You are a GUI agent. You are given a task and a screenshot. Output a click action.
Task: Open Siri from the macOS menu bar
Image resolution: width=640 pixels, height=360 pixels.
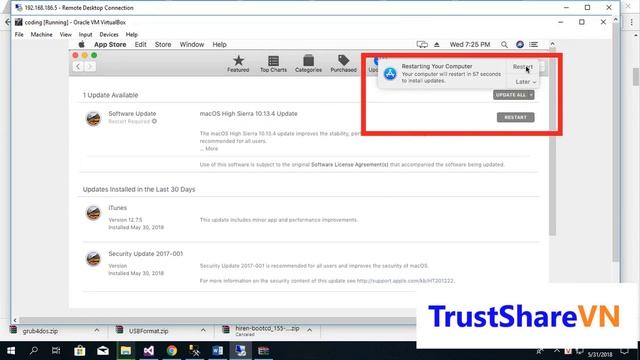[x=520, y=44]
